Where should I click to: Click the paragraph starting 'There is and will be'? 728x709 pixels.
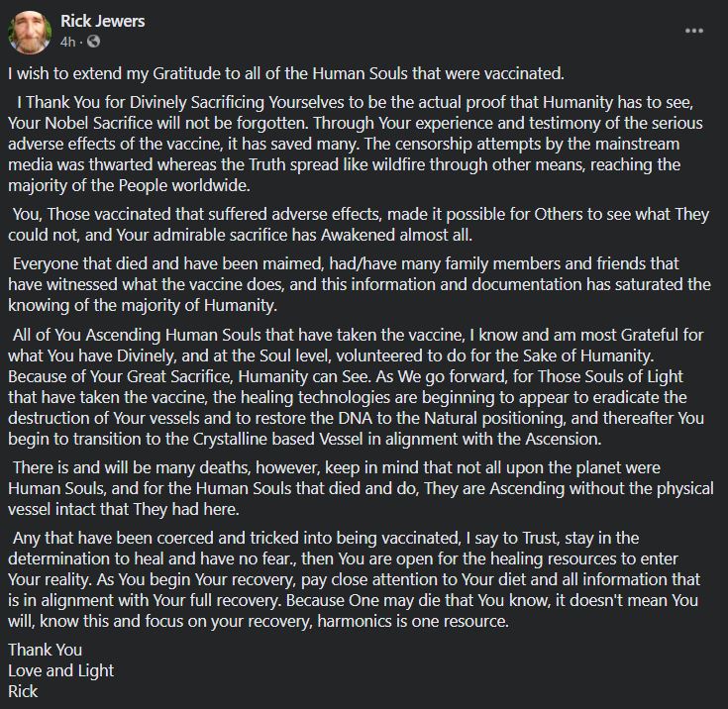click(x=361, y=488)
